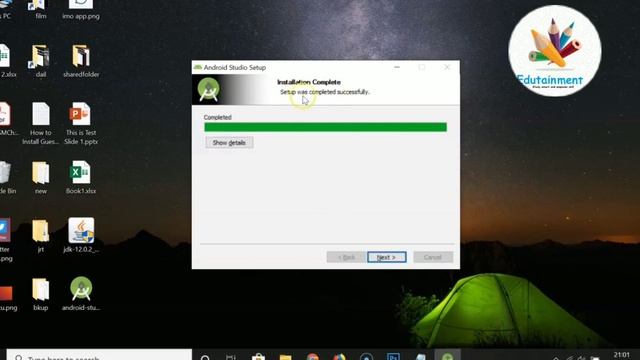This screenshot has width=640, height=360.
Task: Minimize the Android Studio Setup window
Action: pyautogui.click(x=397, y=67)
